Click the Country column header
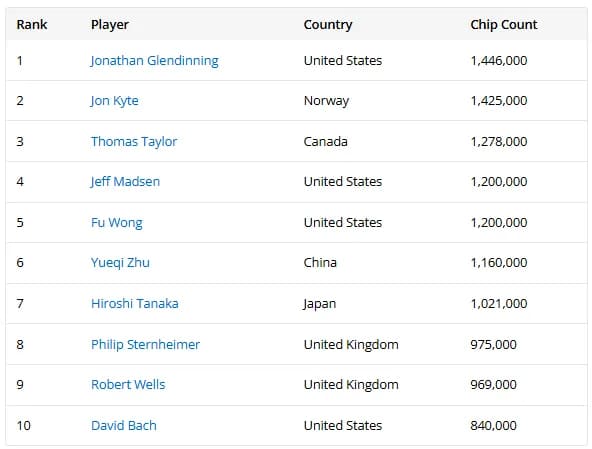The width and height of the screenshot is (592, 449). point(328,25)
